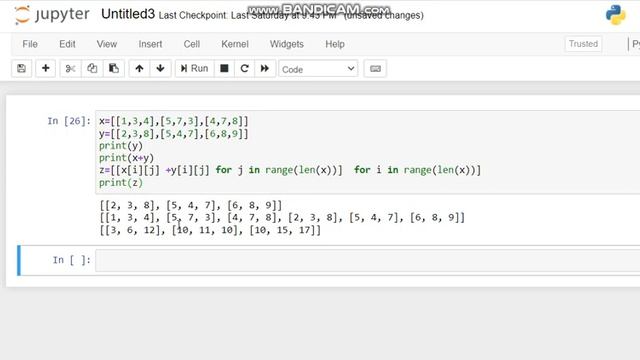Image resolution: width=640 pixels, height=360 pixels.
Task: Open the Widgets menu
Action: [x=287, y=44]
